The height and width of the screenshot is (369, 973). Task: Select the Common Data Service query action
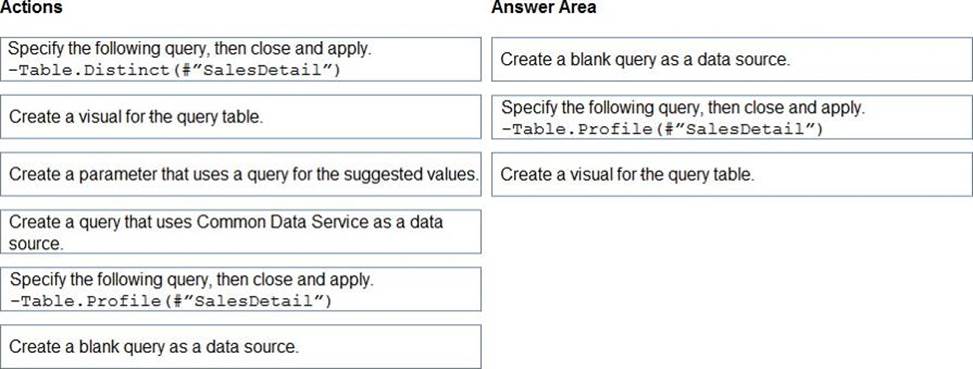click(x=241, y=231)
